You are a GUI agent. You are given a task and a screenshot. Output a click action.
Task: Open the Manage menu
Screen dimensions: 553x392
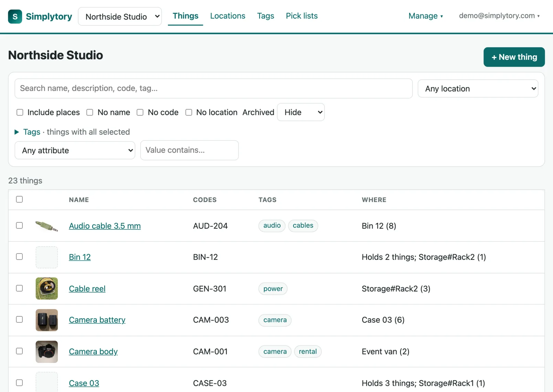click(x=425, y=16)
